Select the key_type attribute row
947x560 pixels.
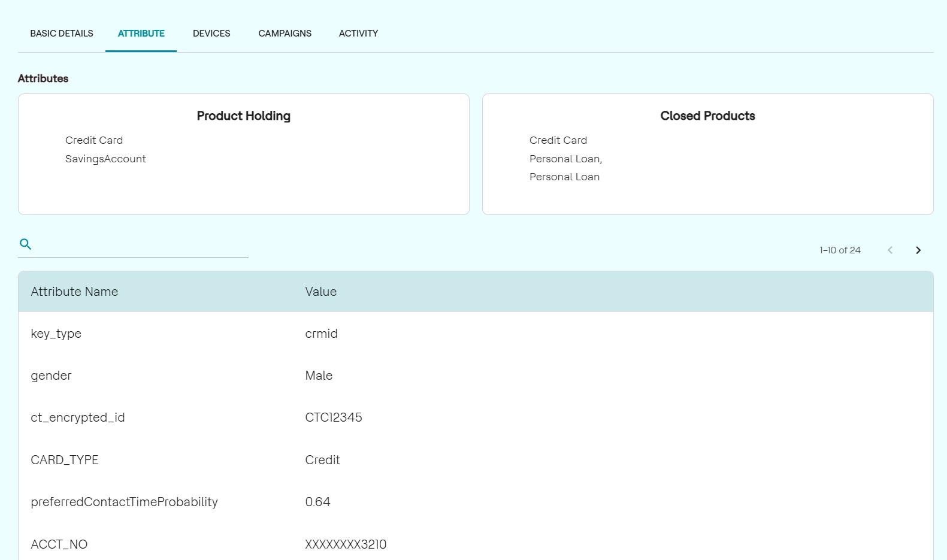(56, 334)
